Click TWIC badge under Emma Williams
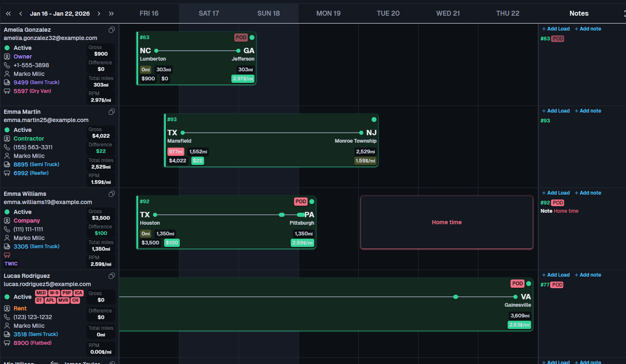Image resolution: width=626 pixels, height=364 pixels. [11, 264]
